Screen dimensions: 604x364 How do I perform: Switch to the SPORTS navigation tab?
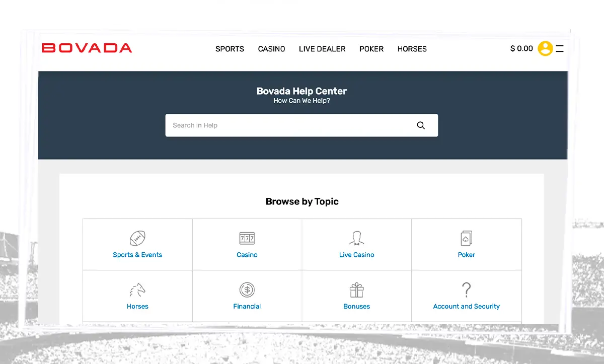pyautogui.click(x=230, y=49)
